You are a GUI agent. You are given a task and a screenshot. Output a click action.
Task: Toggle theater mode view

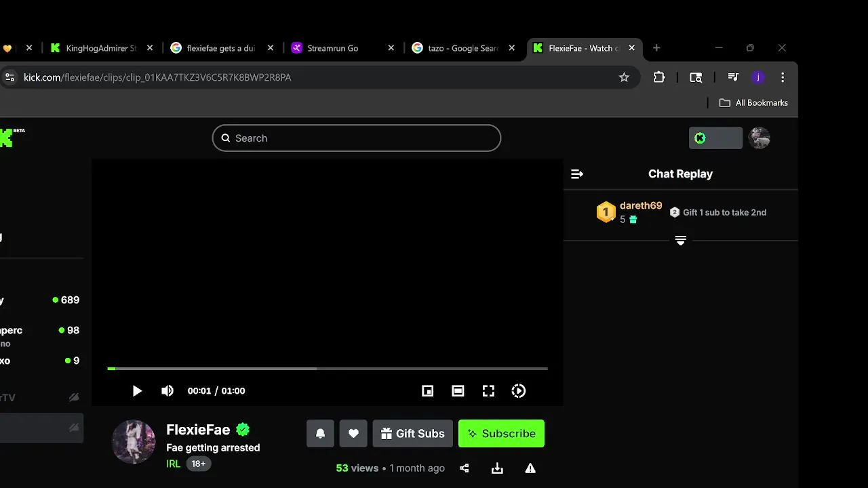point(458,391)
